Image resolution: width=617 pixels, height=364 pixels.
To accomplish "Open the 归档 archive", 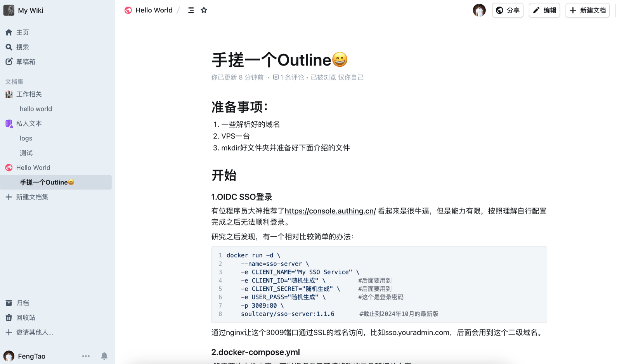I will tap(22, 303).
